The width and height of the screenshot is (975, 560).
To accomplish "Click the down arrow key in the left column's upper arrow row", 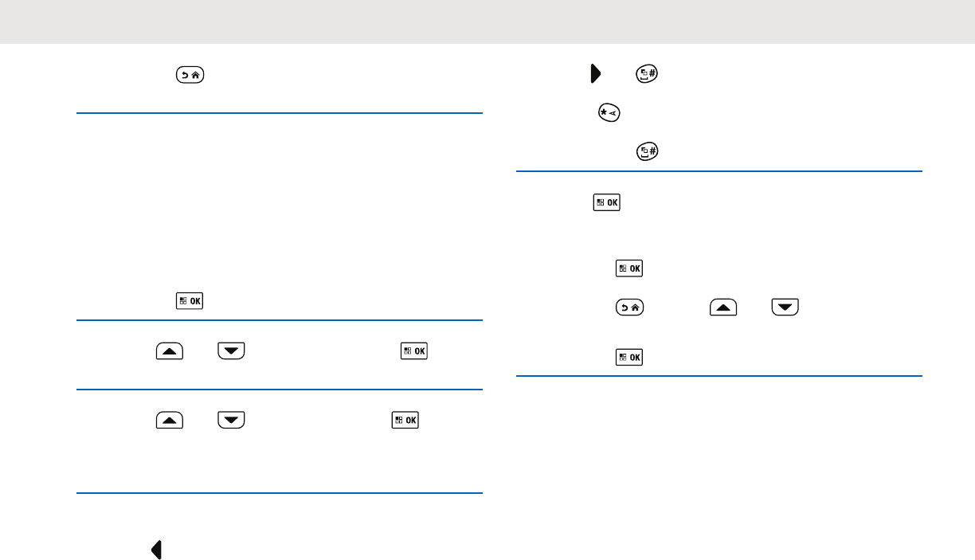I will pyautogui.click(x=231, y=350).
